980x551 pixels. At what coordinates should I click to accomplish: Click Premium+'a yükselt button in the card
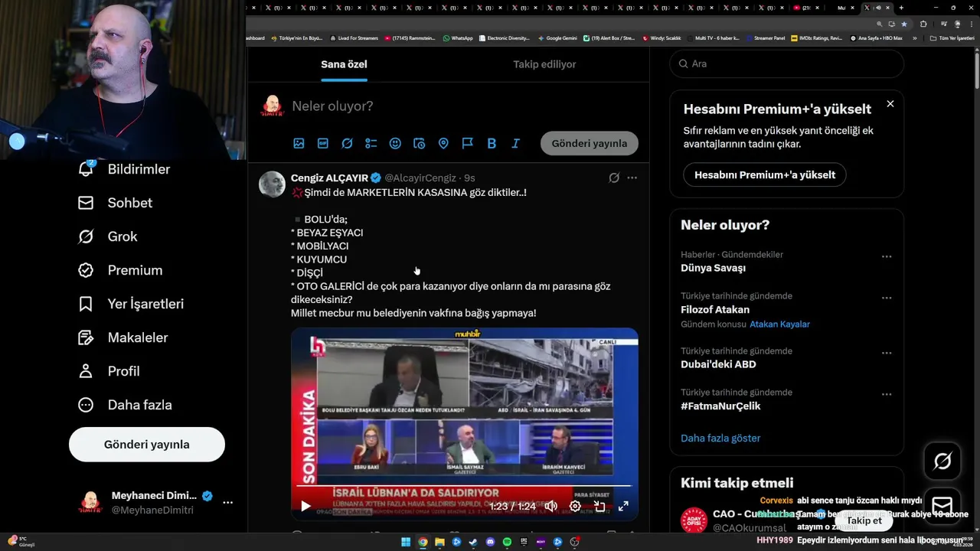765,174
